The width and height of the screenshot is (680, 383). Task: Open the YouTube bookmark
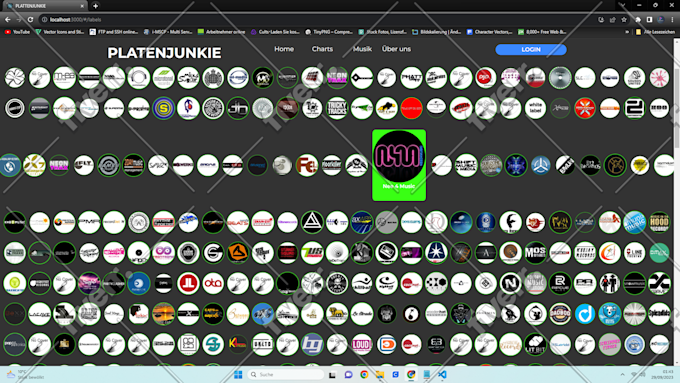[17, 32]
